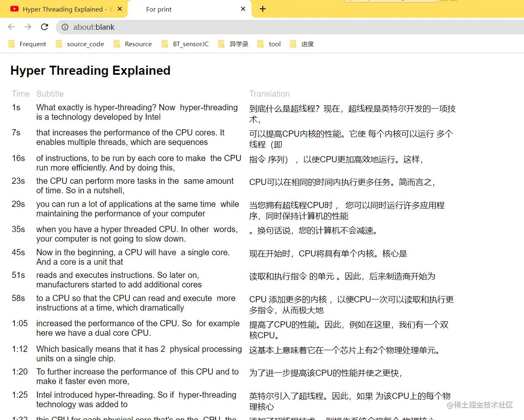Focus the about:blank address bar
Viewport: 524px width, 420px height.
point(289,27)
